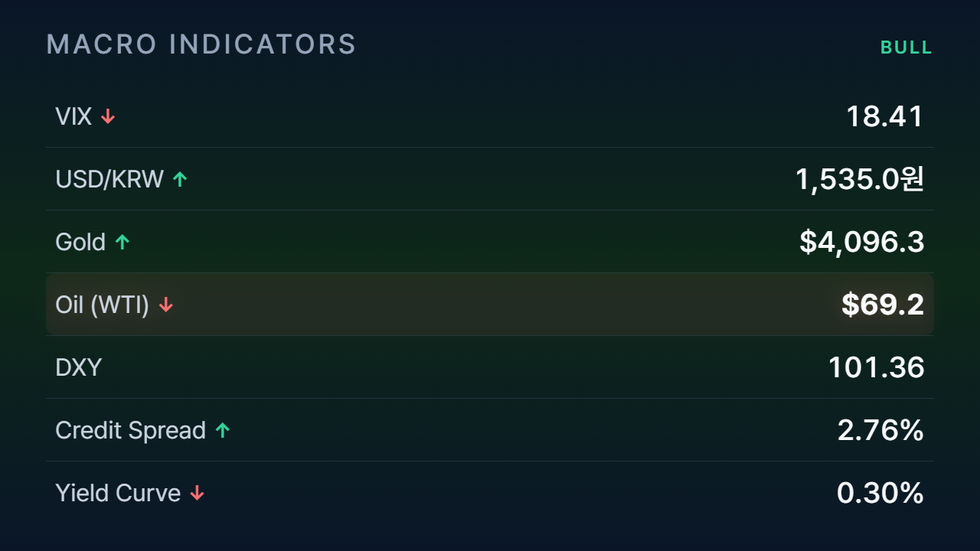Click the red down arrow next to Yield Curve
This screenshot has width=980, height=551.
[198, 493]
